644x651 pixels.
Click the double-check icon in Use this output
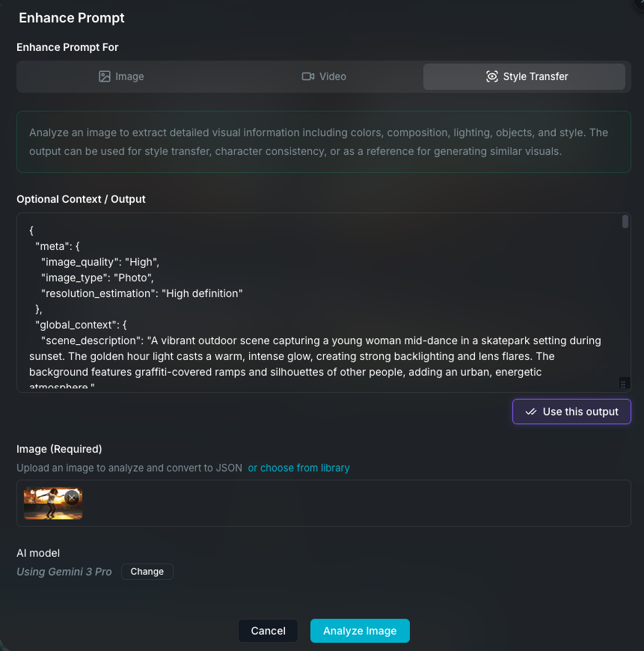point(531,412)
